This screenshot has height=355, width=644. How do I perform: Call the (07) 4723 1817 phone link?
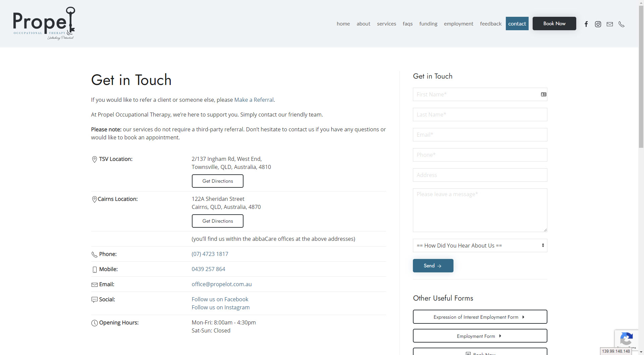[x=210, y=254]
